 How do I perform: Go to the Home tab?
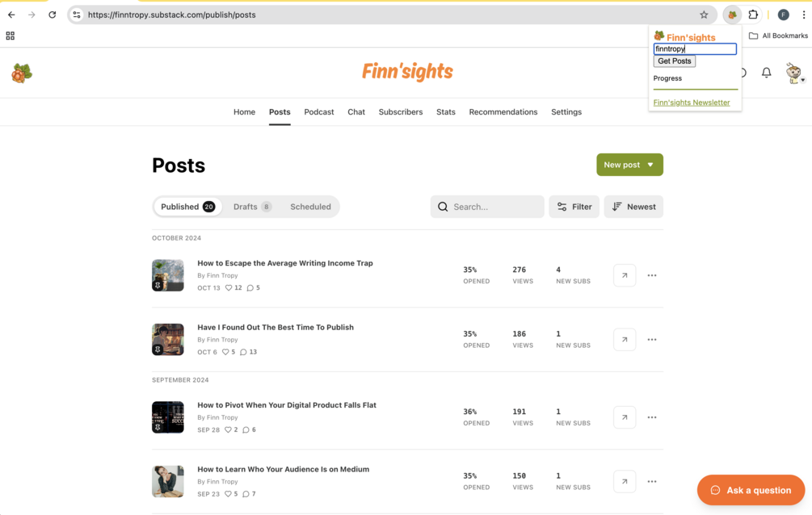pos(245,112)
